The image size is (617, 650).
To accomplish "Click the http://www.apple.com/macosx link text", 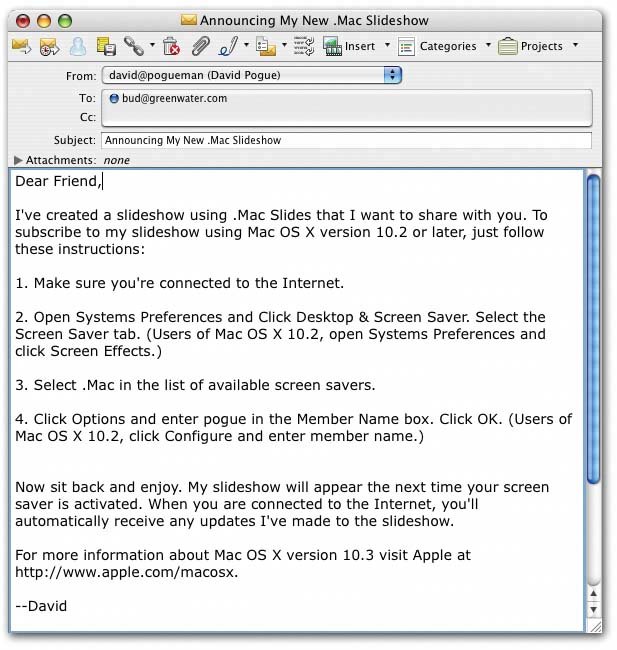I will 125,572.
